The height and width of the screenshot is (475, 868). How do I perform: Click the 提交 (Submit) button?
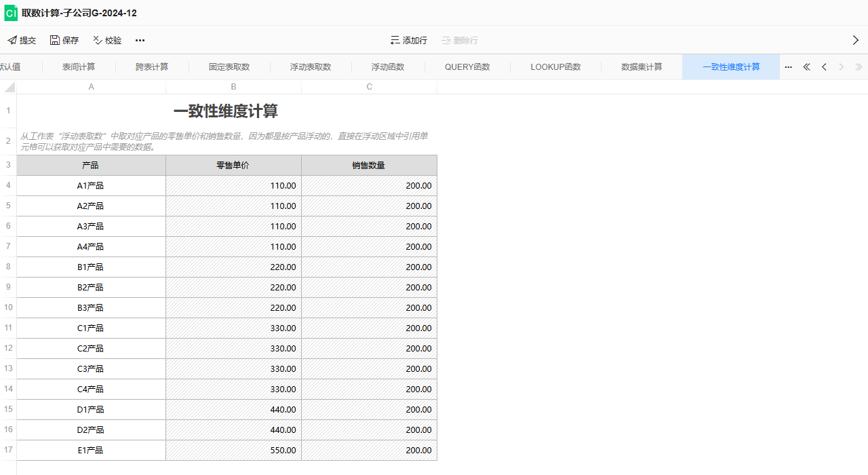click(22, 41)
